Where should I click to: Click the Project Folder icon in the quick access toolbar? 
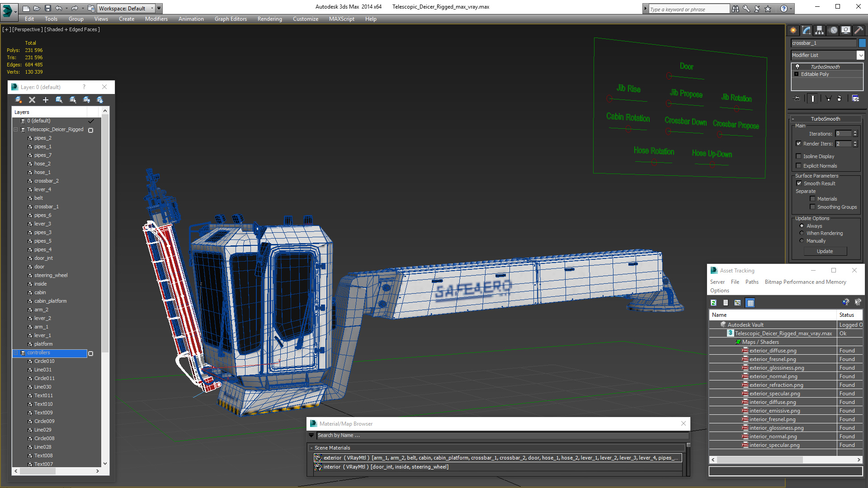(91, 8)
